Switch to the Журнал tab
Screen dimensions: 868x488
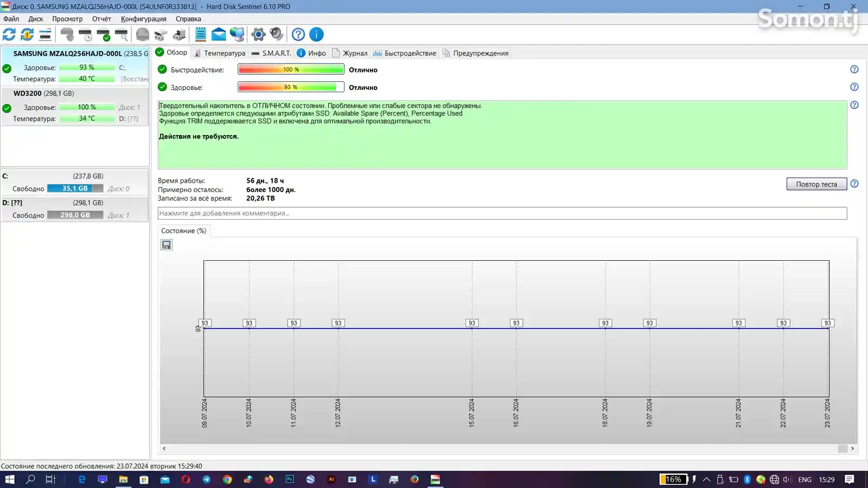click(x=350, y=53)
